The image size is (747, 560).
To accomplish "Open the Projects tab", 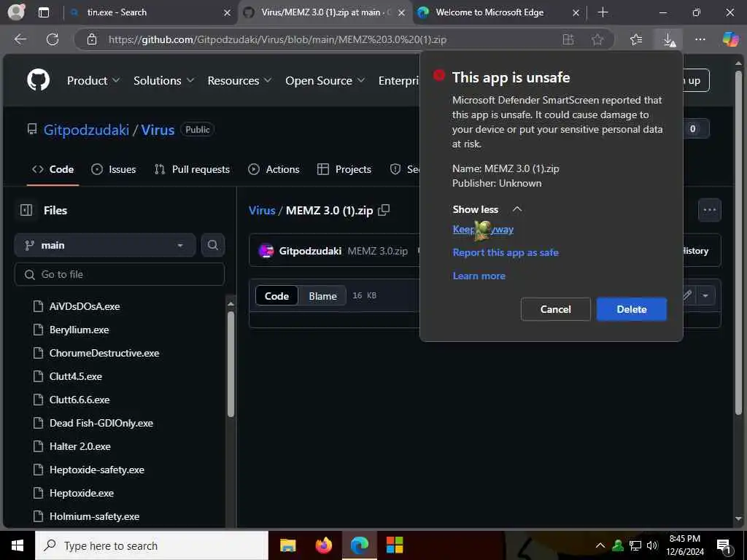I will (344, 169).
